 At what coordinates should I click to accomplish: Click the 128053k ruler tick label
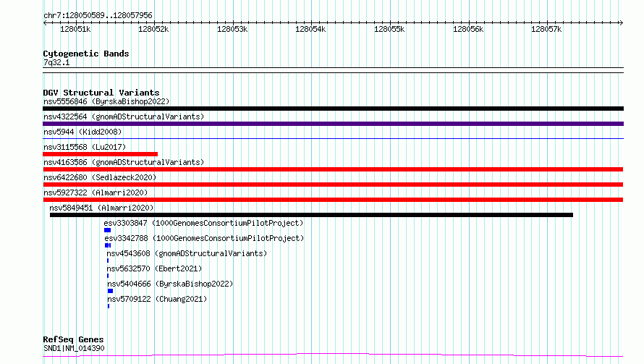pos(232,29)
